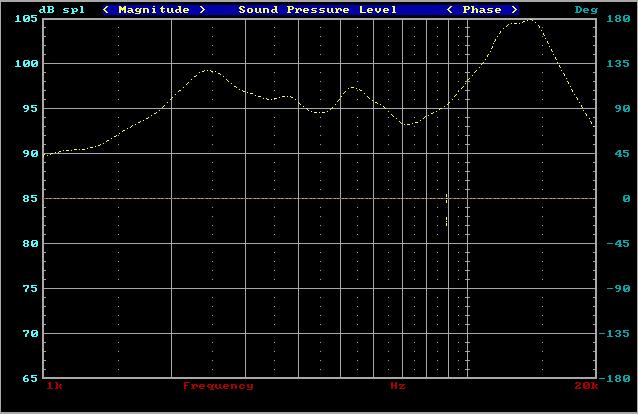The image size is (638, 414).
Task: Click the left arrow before Phase
Action: [x=450, y=9]
